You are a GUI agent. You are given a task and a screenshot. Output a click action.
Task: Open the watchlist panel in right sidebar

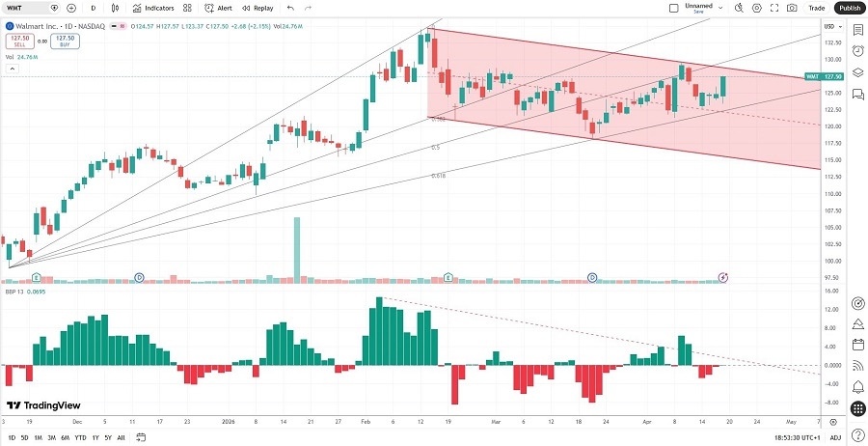pyautogui.click(x=858, y=29)
